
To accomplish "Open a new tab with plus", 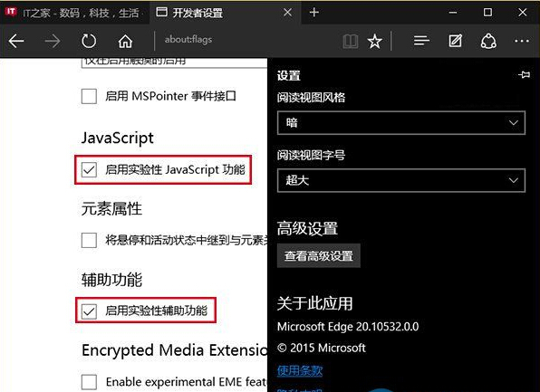I will (314, 13).
